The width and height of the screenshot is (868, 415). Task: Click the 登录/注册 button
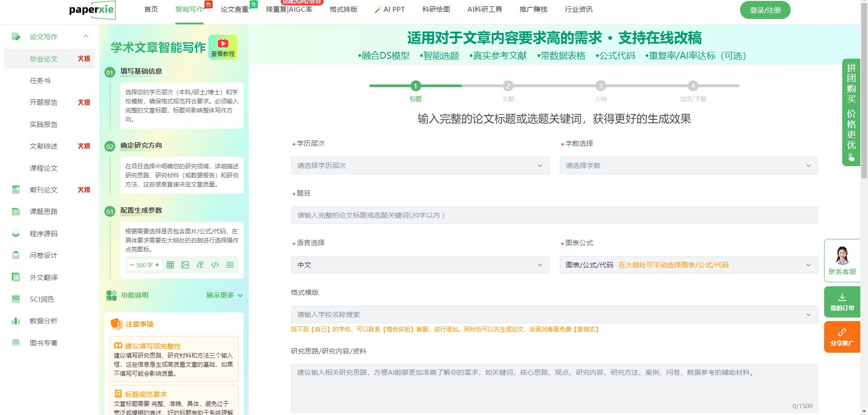tap(765, 10)
